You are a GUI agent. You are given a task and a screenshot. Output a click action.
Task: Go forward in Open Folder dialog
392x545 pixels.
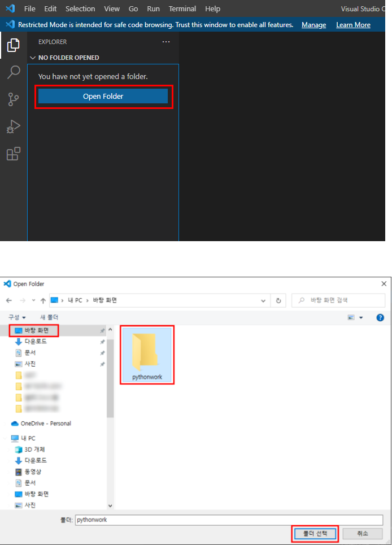click(23, 300)
